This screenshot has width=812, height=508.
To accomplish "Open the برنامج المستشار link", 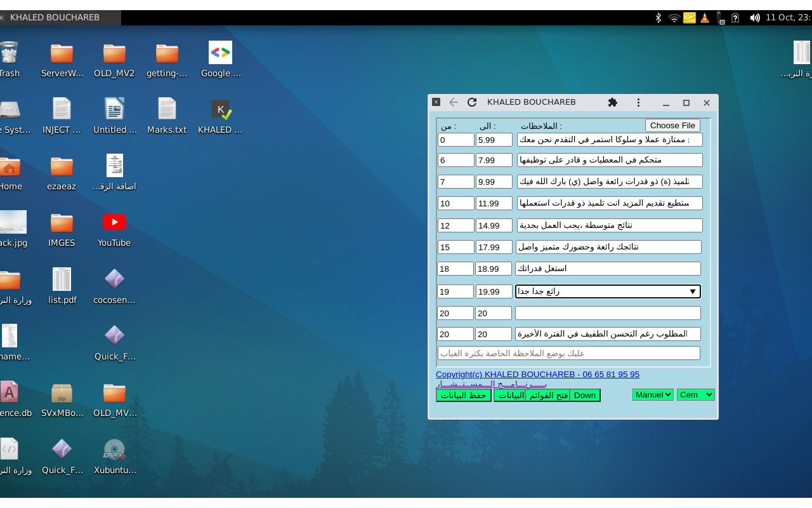I will [491, 384].
